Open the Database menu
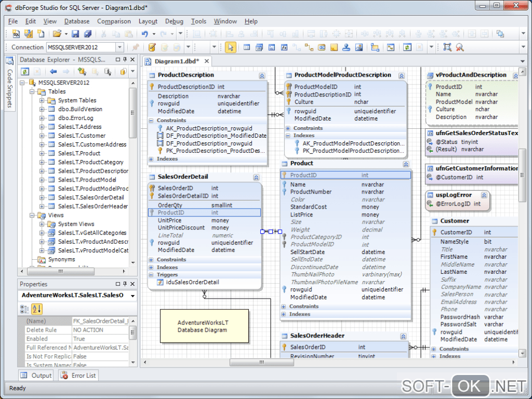 point(77,21)
